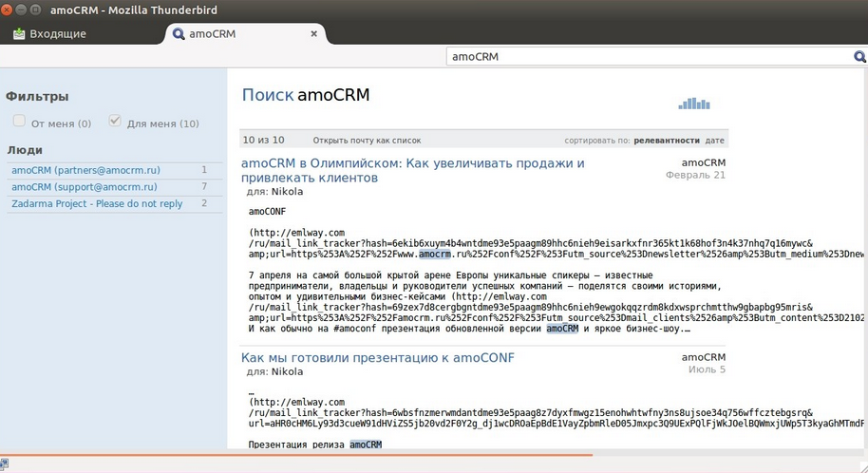This screenshot has width=868, height=473.
Task: Sort results by дате
Action: tap(715, 141)
